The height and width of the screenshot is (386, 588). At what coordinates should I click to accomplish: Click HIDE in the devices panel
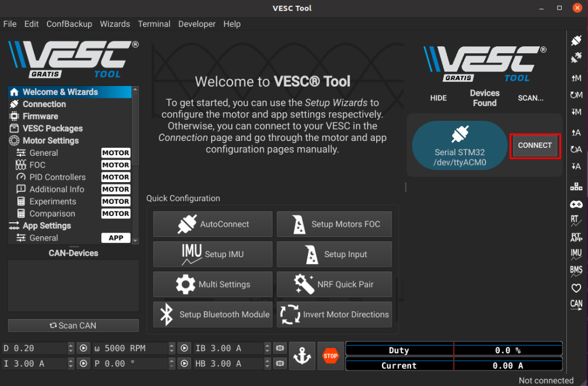tap(439, 98)
